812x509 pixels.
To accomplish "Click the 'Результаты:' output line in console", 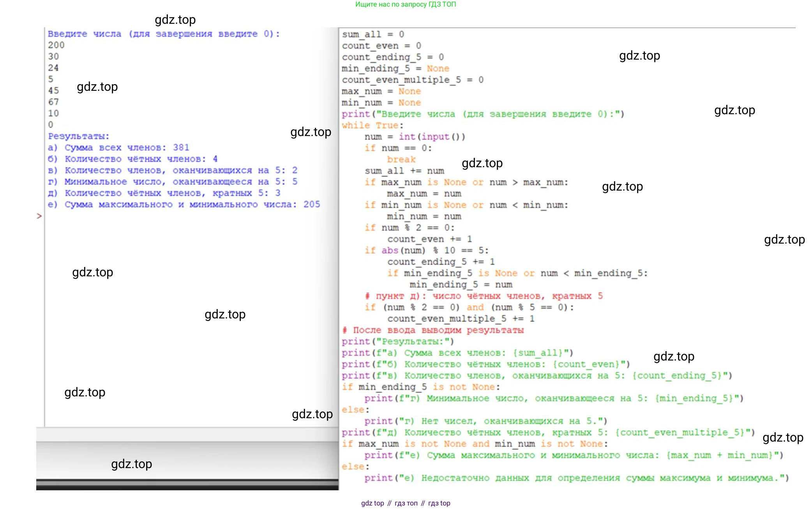I will 79,136.
